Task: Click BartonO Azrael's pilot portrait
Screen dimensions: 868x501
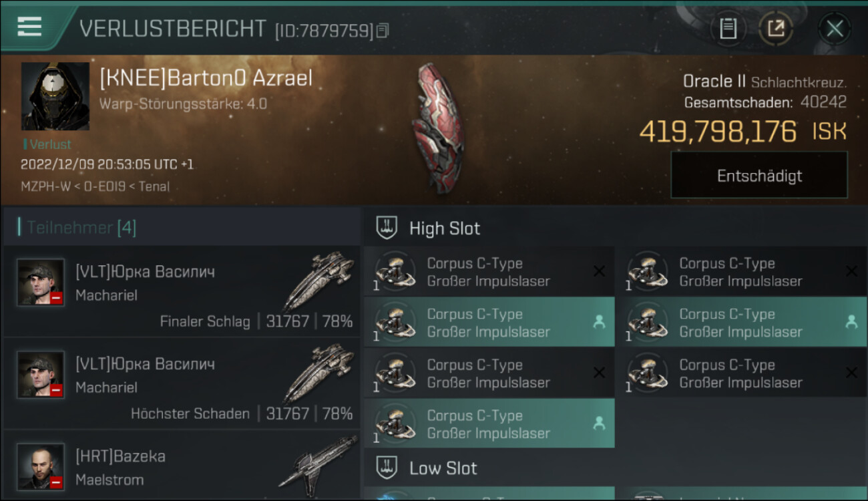Action: click(x=55, y=96)
